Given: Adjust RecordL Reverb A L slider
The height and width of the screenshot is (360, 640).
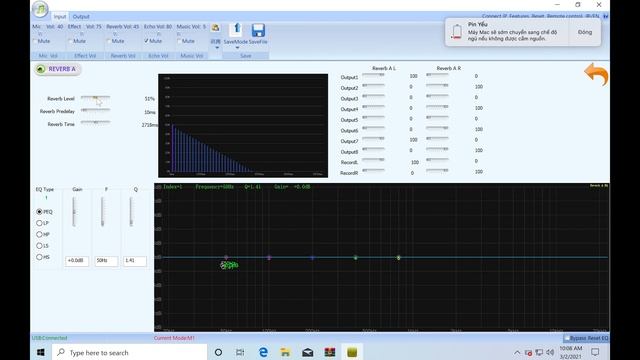Looking at the screenshot, I should pos(373,160).
